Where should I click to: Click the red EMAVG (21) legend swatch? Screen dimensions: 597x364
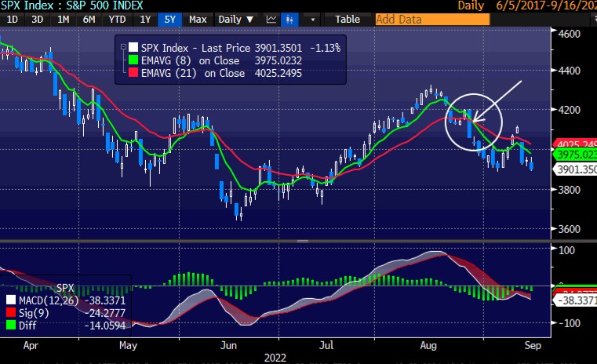pyautogui.click(x=133, y=73)
